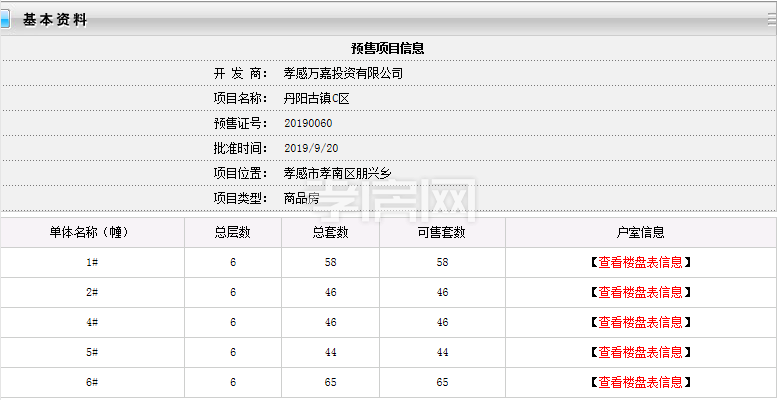Click presale certificate number 20190060

(x=308, y=124)
